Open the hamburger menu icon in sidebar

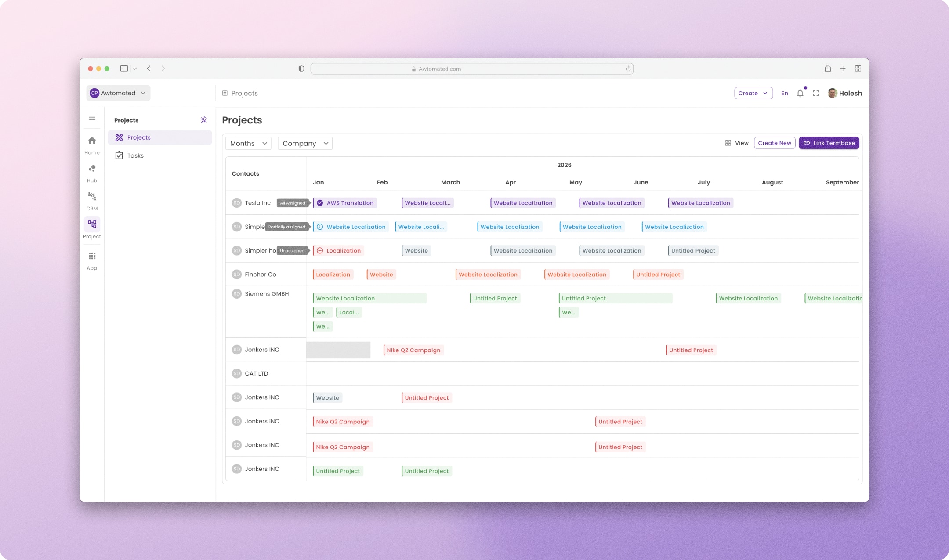92,118
